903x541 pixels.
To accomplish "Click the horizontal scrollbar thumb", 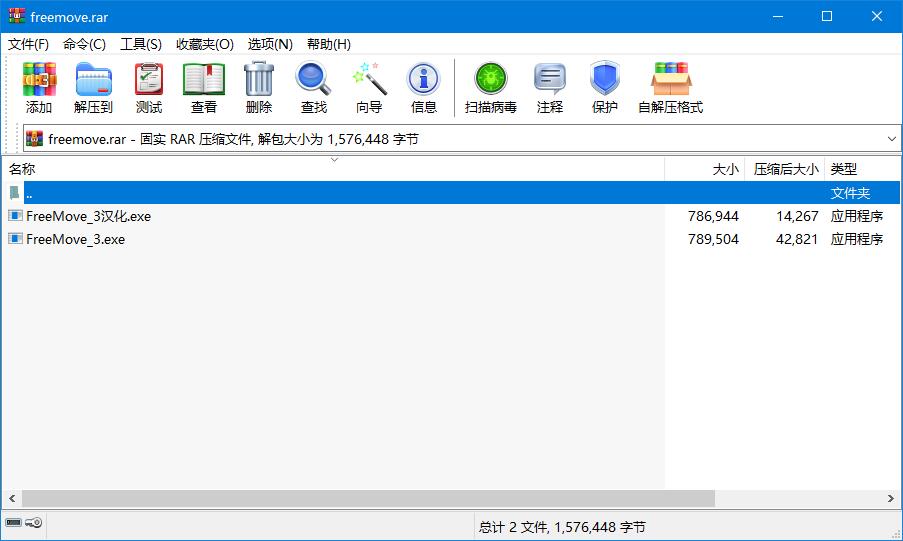I will pos(369,498).
